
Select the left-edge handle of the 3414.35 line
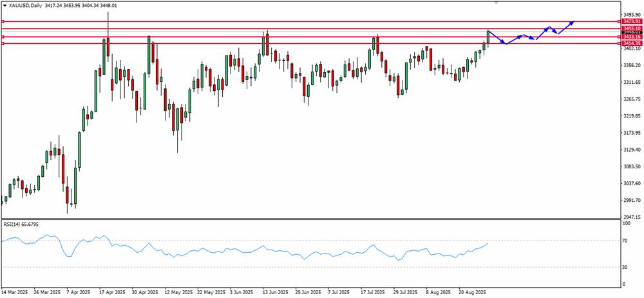pyautogui.click(x=3, y=43)
